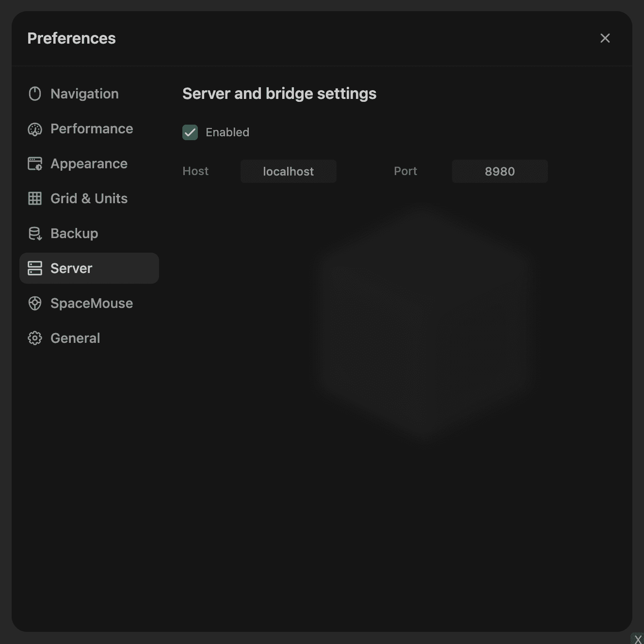This screenshot has height=644, width=644.
Task: Select the Server tab label
Action: tap(71, 268)
